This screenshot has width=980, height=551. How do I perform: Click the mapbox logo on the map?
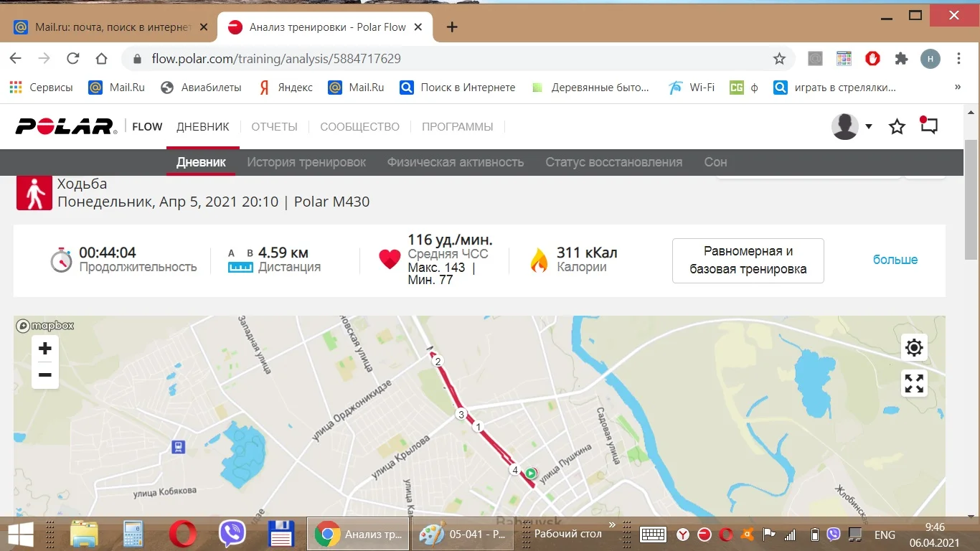(x=45, y=326)
